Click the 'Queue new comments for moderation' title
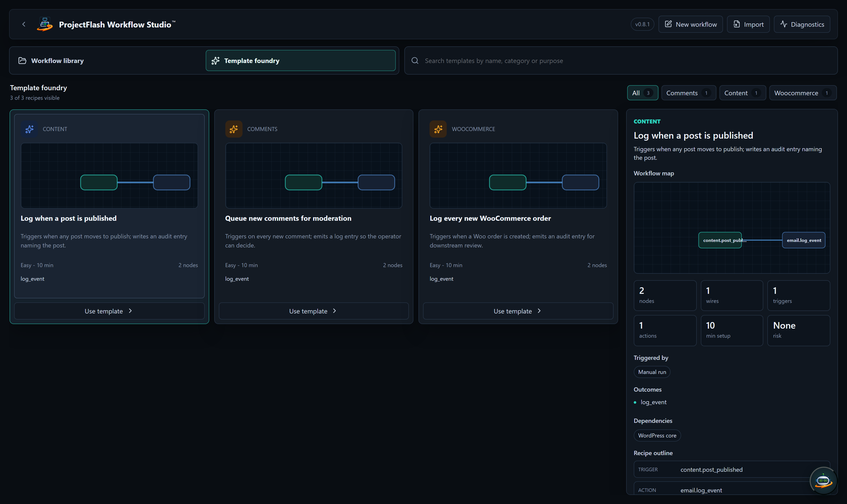The height and width of the screenshot is (504, 847). pos(288,218)
